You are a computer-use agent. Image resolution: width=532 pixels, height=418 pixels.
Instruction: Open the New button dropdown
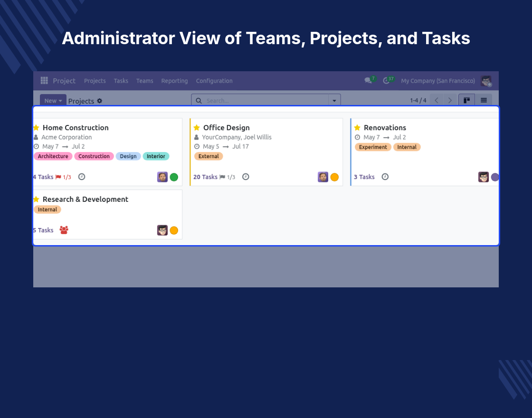tap(53, 100)
